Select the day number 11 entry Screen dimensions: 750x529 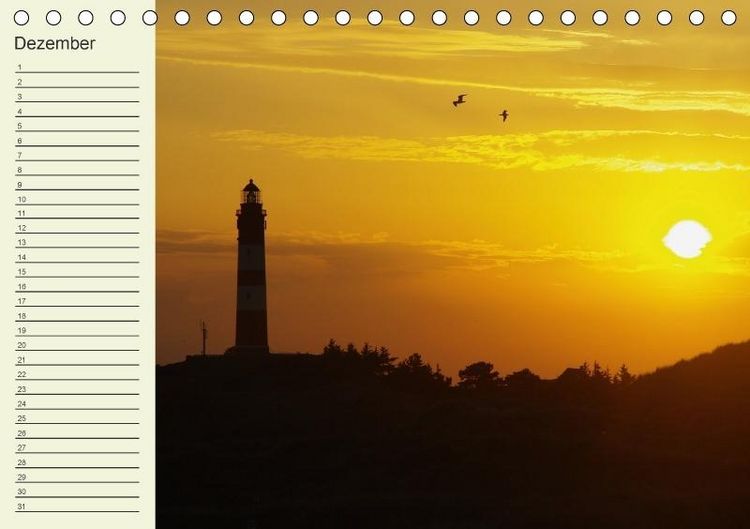point(77,213)
